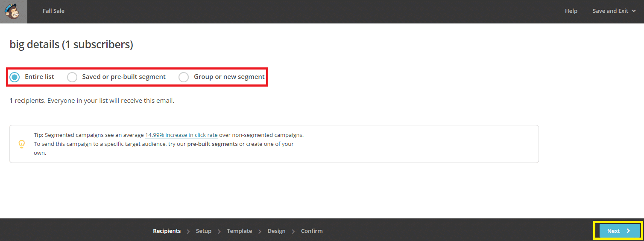This screenshot has width=644, height=241.
Task: Click the Fall Sale campaign name
Action: click(53, 11)
